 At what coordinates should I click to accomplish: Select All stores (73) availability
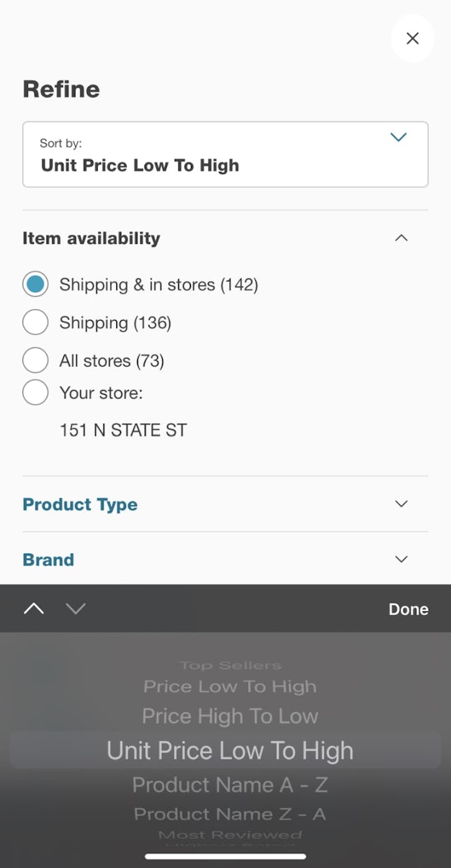(x=35, y=360)
